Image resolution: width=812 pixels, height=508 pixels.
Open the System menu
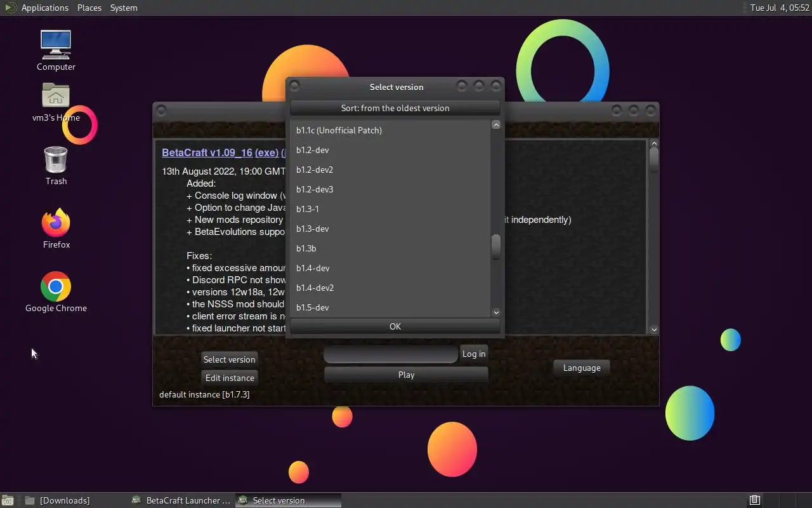click(x=124, y=8)
